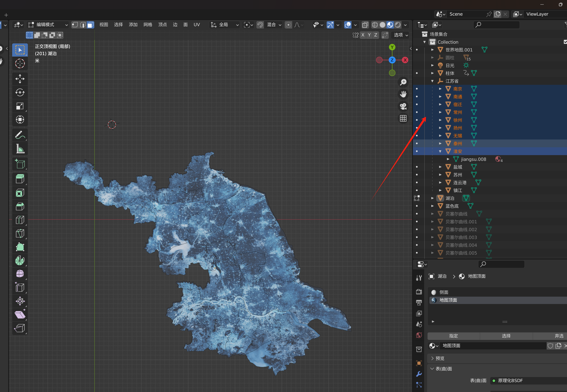This screenshot has height=392, width=567.
Task: Select the Move tool
Action: [20, 79]
